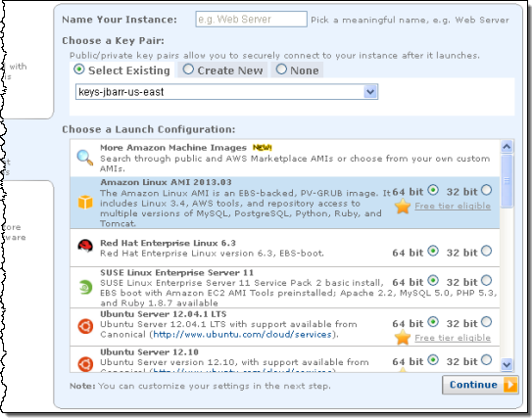This screenshot has height=419, width=532.
Task: Open the ubuntu.com cloud services link
Action: point(242,335)
